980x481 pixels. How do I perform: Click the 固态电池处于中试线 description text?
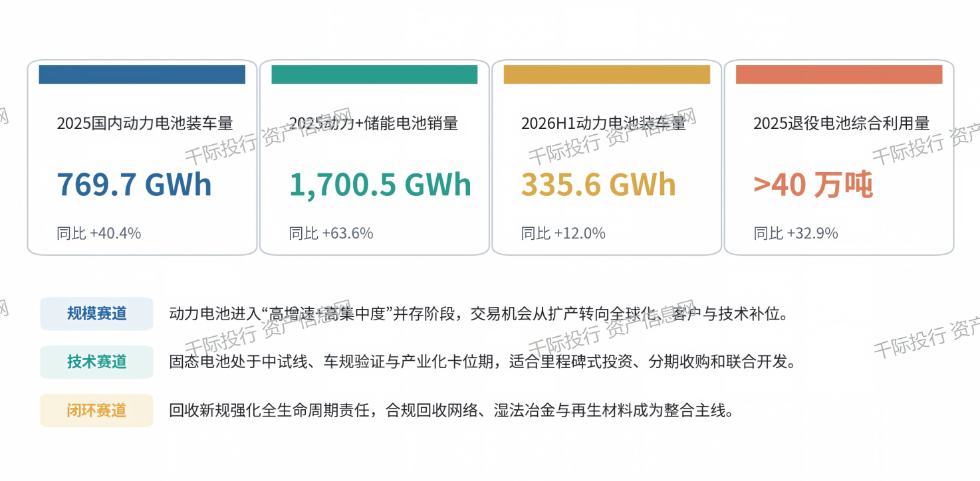click(x=483, y=362)
